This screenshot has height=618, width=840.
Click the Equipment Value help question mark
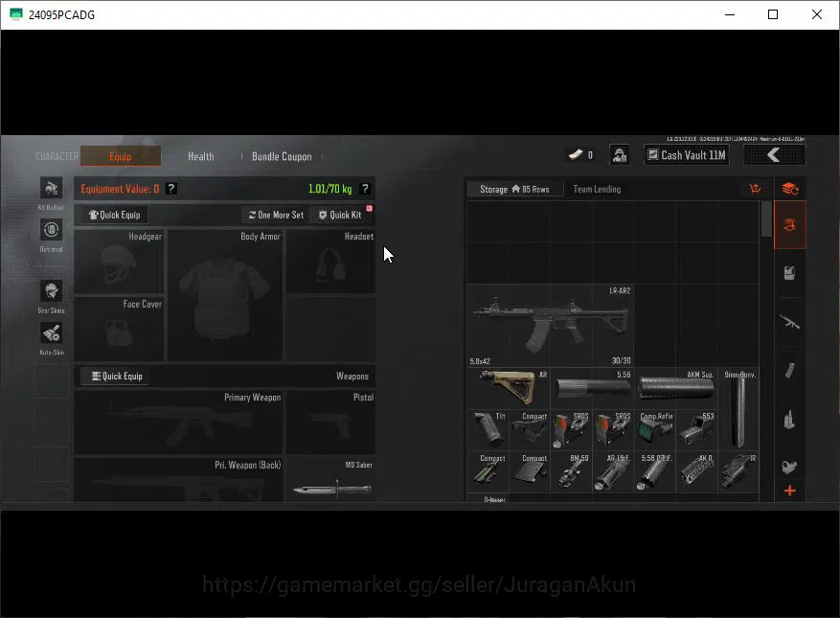(x=170, y=189)
